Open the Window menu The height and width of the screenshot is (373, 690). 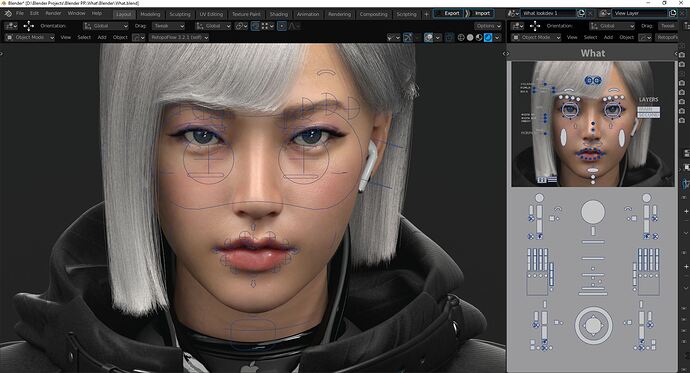click(x=76, y=14)
